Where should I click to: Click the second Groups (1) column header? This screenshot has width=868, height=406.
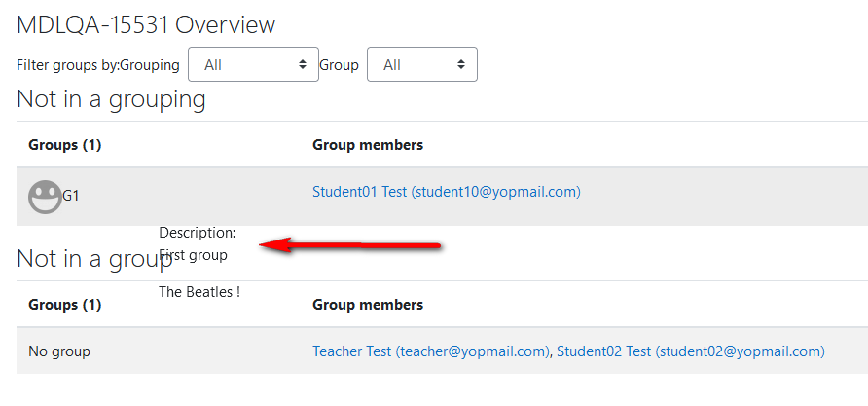tap(65, 305)
